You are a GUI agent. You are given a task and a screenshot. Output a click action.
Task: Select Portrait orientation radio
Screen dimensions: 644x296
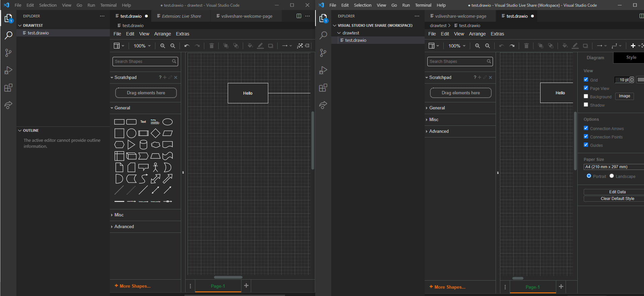tap(589, 176)
